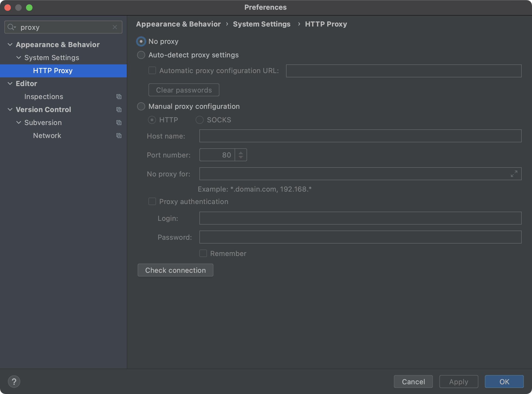Click System Settings in breadcrumb

tap(261, 24)
